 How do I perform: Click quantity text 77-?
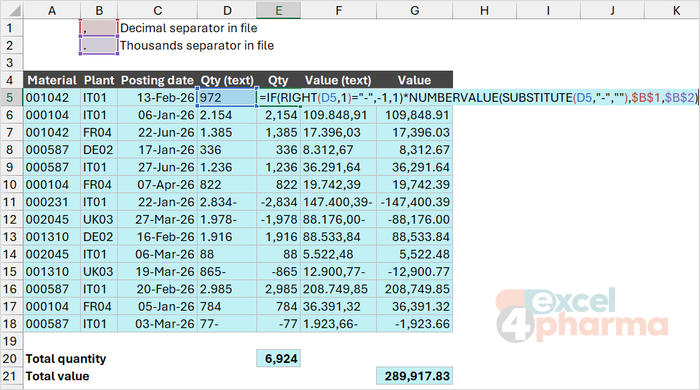click(227, 324)
